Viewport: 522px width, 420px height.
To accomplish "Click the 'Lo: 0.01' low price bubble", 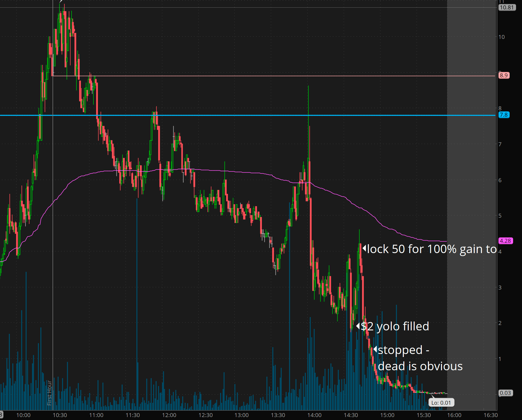I will coord(441,403).
